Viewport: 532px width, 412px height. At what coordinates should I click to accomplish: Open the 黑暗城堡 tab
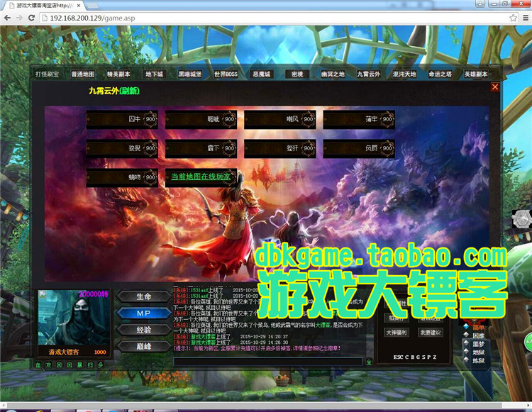[x=190, y=74]
